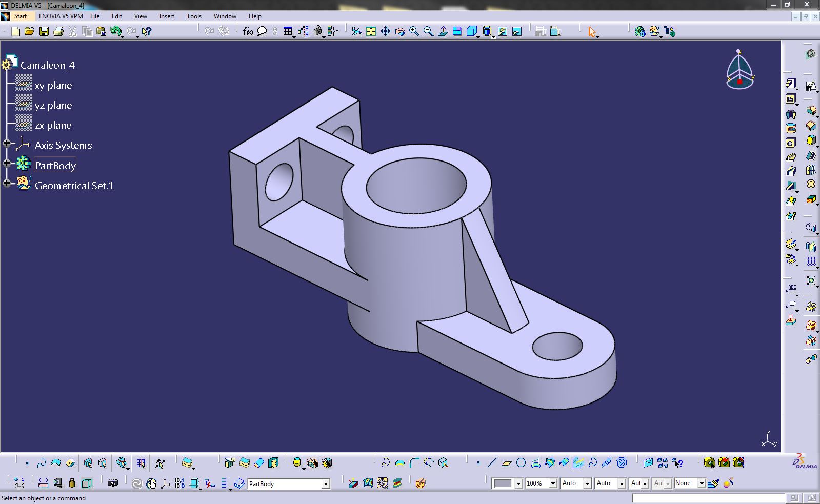The image size is (820, 504).
Task: Zoom Out of the model
Action: point(428,32)
